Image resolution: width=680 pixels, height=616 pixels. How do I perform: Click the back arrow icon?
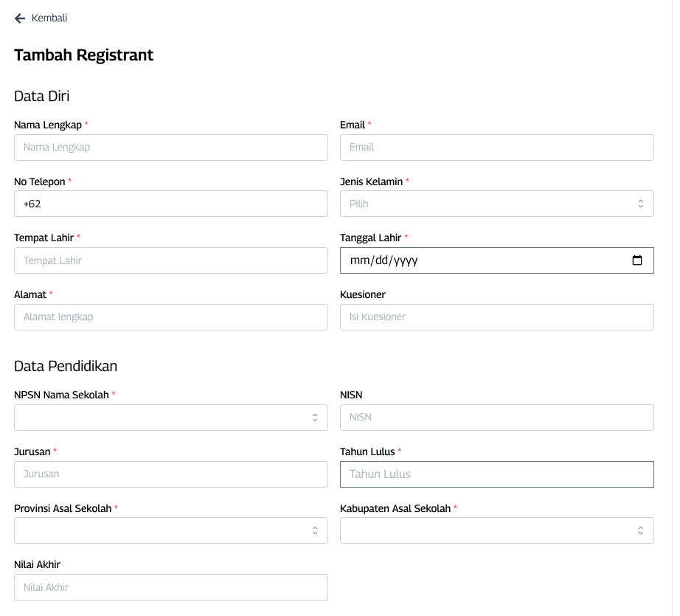pos(19,18)
